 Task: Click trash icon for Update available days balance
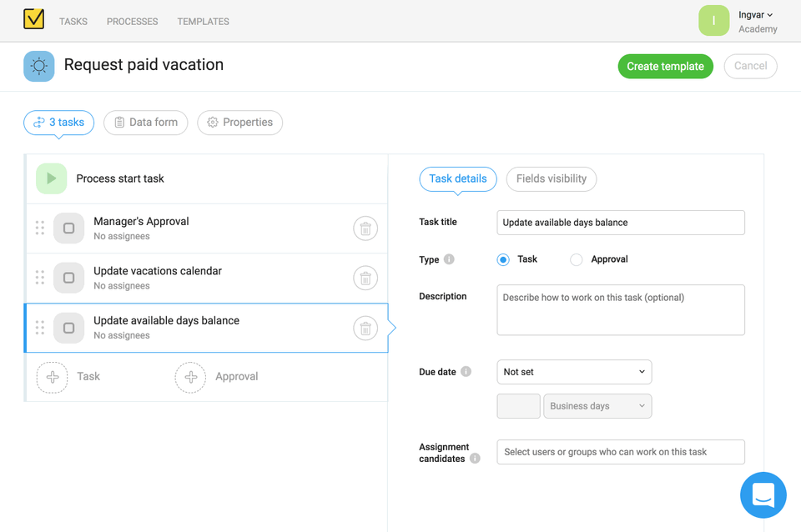[365, 328]
